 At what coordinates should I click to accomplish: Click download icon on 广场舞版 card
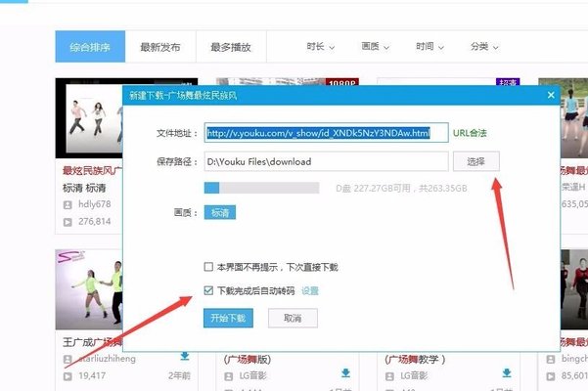pos(345,373)
